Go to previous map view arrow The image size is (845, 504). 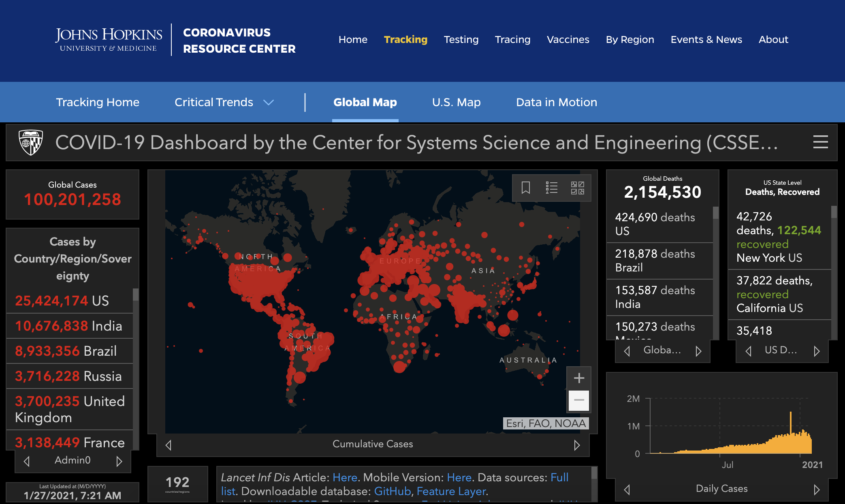[169, 445]
